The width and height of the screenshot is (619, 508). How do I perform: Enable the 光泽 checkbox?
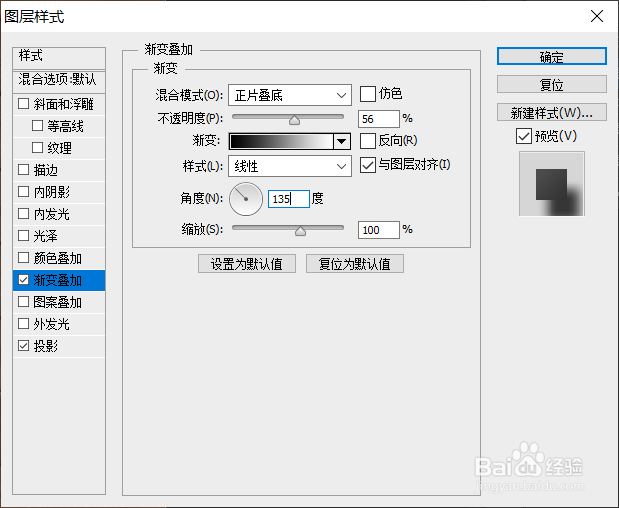click(24, 236)
